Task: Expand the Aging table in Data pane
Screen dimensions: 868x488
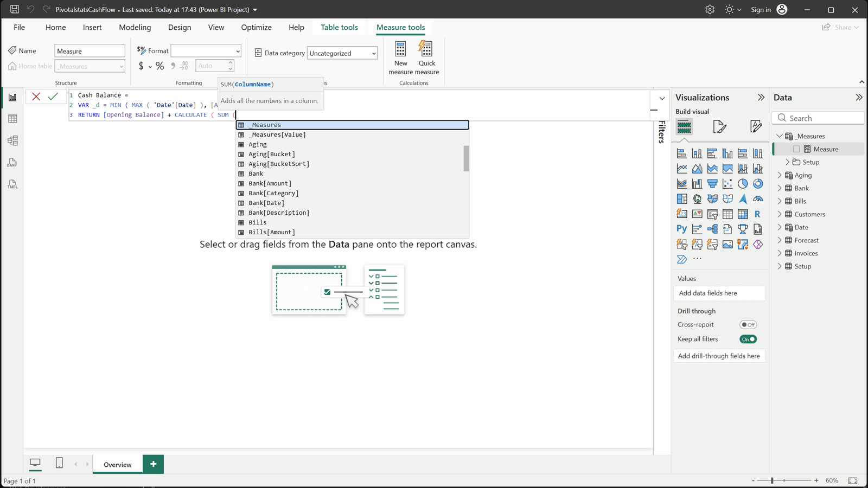Action: click(780, 175)
